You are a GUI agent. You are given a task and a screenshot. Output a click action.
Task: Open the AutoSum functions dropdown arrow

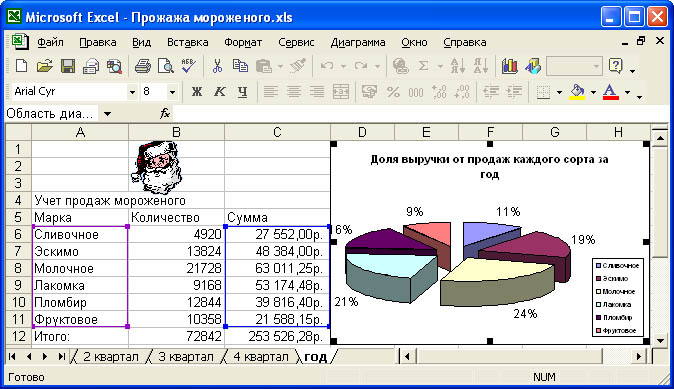[440, 67]
